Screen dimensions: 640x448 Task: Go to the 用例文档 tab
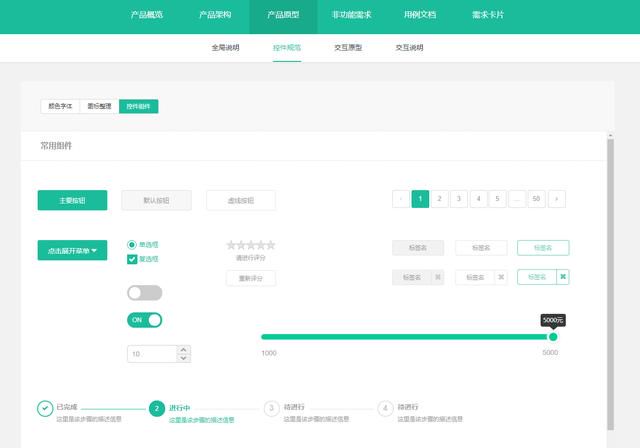click(x=420, y=15)
